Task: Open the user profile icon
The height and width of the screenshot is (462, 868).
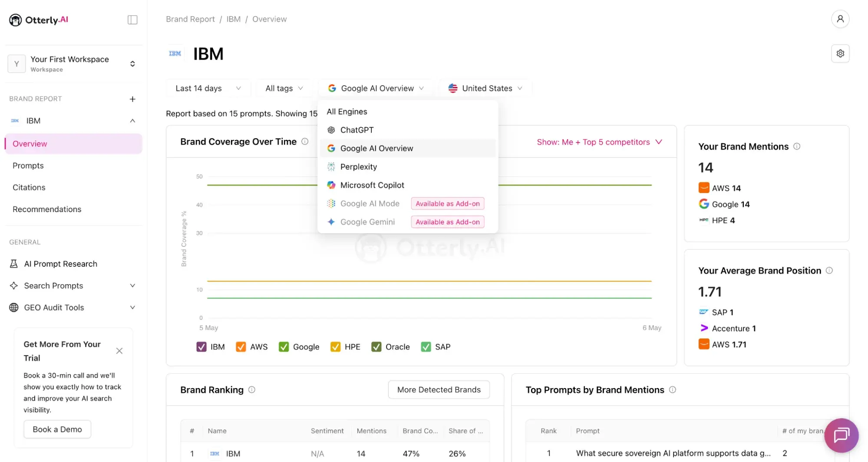Action: [840, 19]
